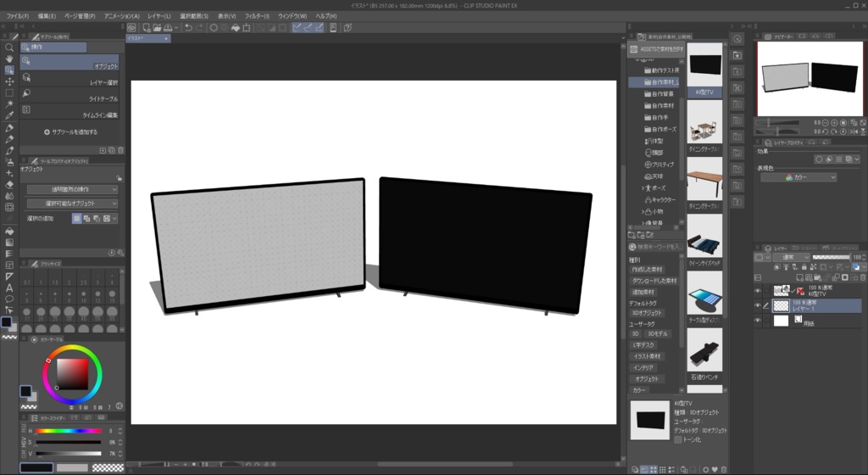This screenshot has height=475, width=868.
Task: Select the Hand move tool
Action: [x=9, y=59]
